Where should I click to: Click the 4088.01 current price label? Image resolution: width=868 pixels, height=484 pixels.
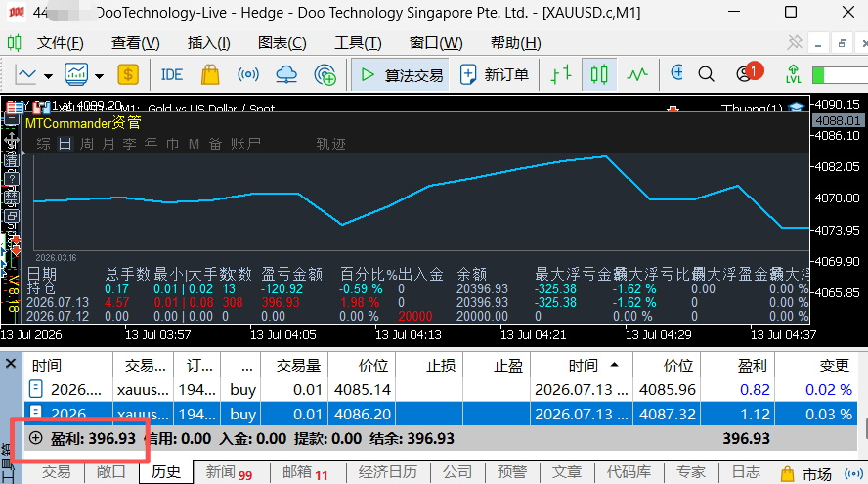click(x=838, y=120)
